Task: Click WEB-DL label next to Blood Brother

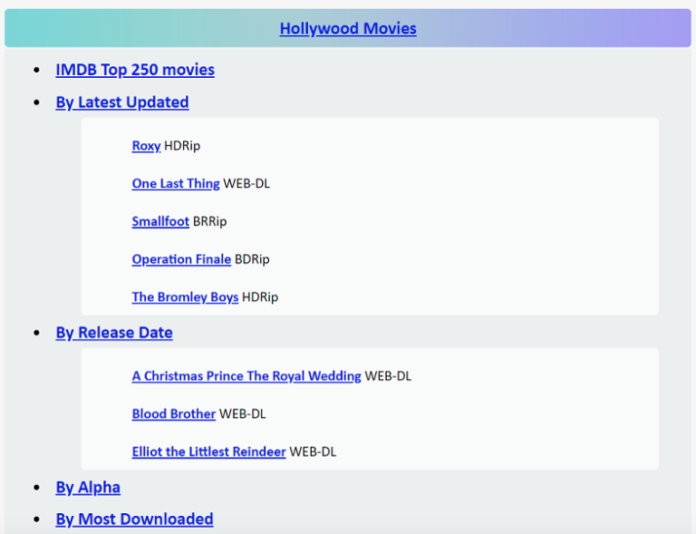Action: tap(243, 414)
